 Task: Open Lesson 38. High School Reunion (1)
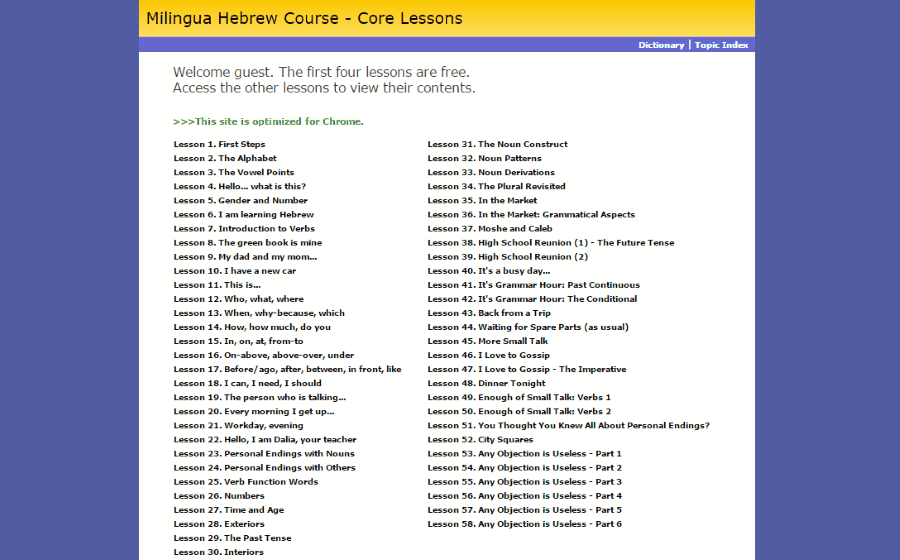tap(551, 243)
